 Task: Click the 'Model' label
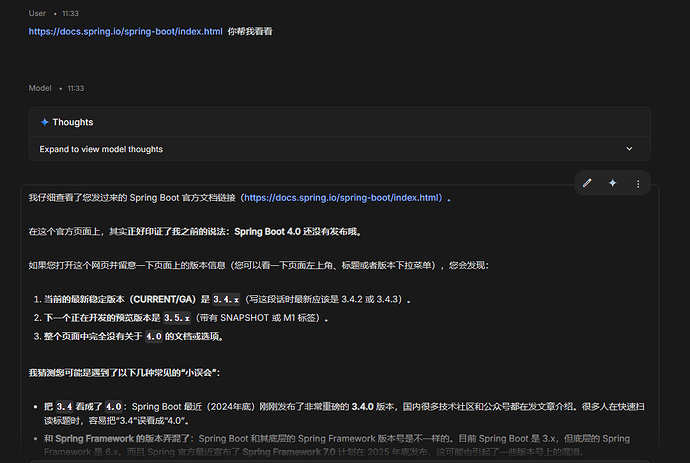pyautogui.click(x=40, y=88)
